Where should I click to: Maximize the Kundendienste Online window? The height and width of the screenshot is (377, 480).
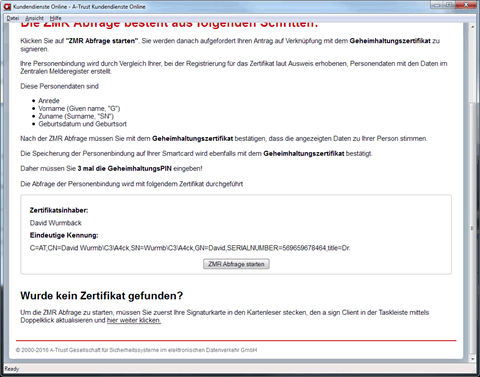(449, 5)
